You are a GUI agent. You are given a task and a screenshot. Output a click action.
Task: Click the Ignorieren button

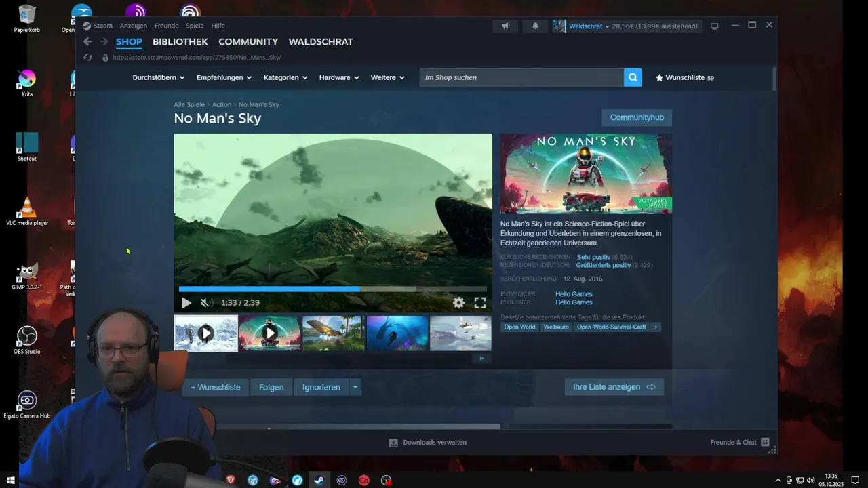click(x=321, y=387)
